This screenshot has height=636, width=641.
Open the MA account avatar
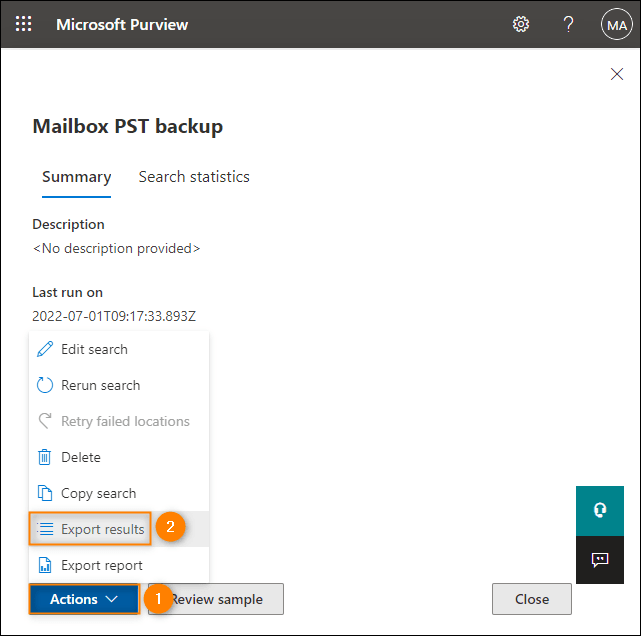point(616,24)
